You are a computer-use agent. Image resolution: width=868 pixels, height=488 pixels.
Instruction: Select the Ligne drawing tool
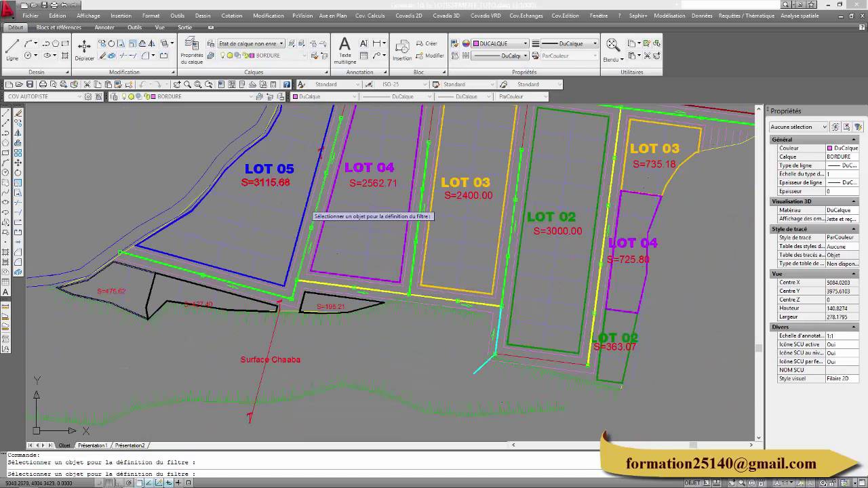(12, 49)
